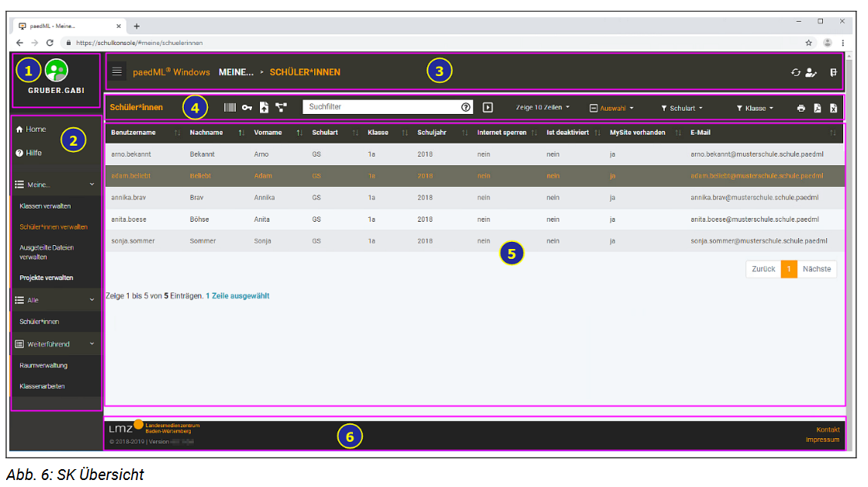Open the browser three-dot menu
This screenshot has height=487, width=868.
click(x=843, y=43)
